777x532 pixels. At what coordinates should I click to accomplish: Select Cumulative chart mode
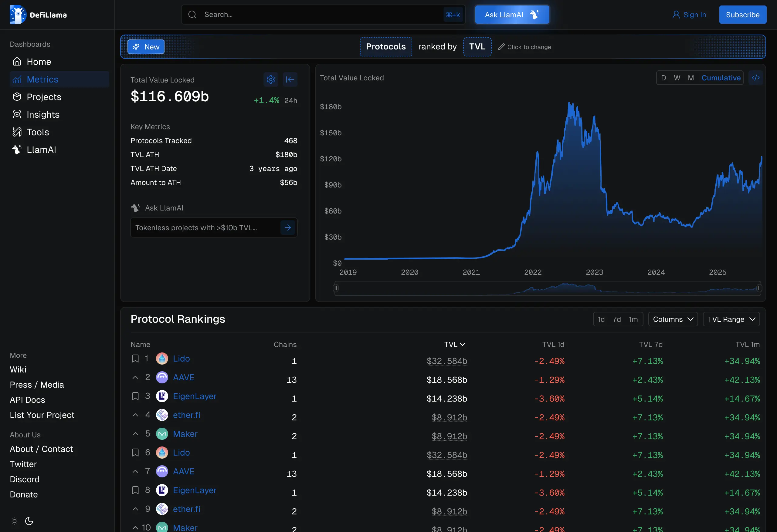point(721,78)
